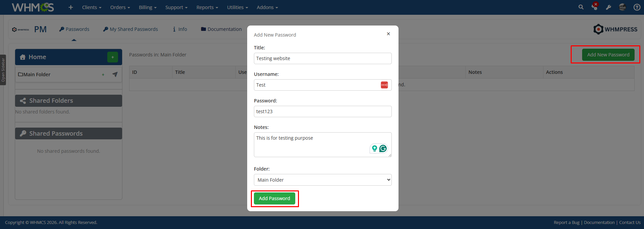The width and height of the screenshot is (644, 229).
Task: Close the Add New Password dialog
Action: [x=388, y=34]
